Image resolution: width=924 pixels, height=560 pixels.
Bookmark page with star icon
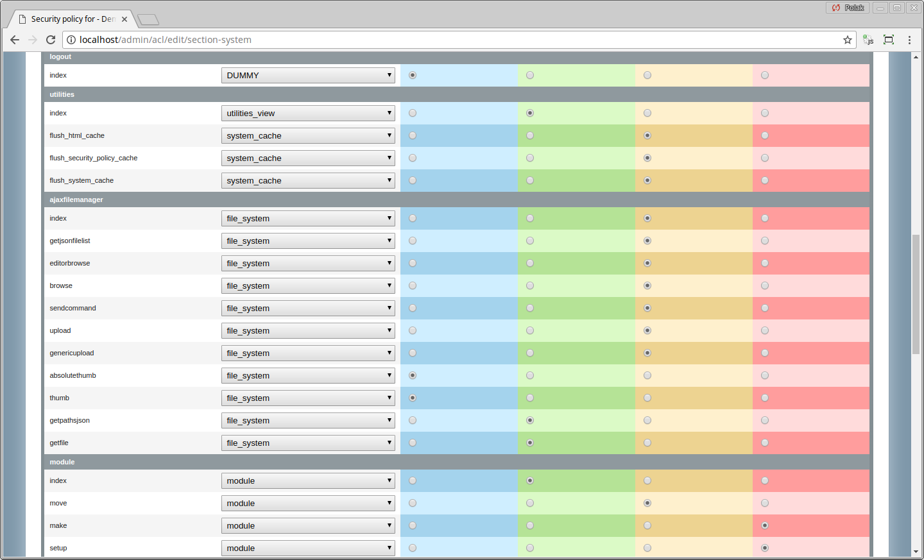848,40
